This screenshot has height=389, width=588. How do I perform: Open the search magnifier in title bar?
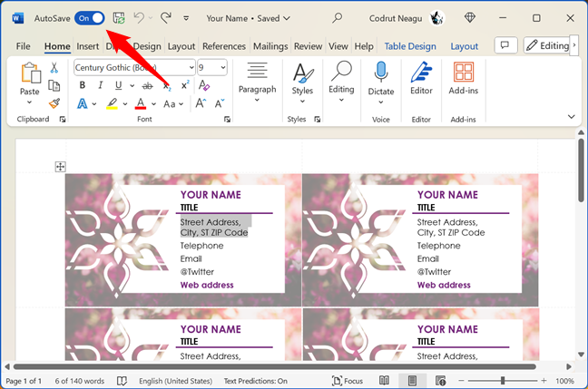[x=338, y=17]
